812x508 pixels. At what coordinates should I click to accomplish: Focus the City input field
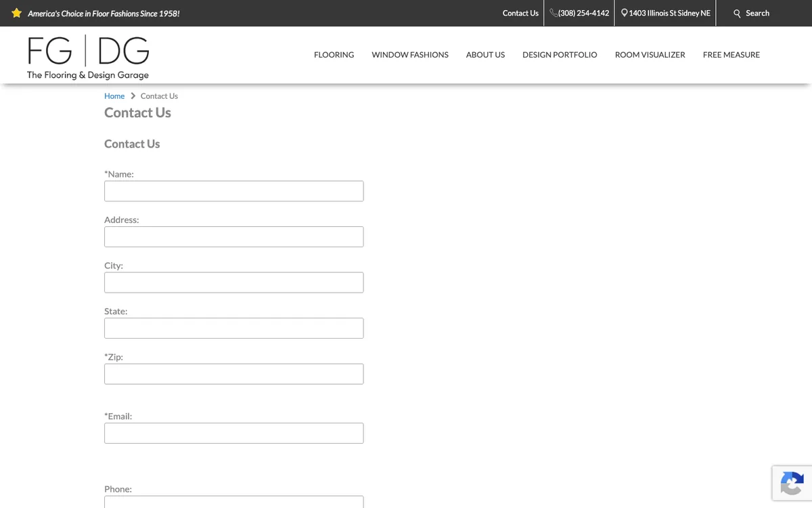233,282
